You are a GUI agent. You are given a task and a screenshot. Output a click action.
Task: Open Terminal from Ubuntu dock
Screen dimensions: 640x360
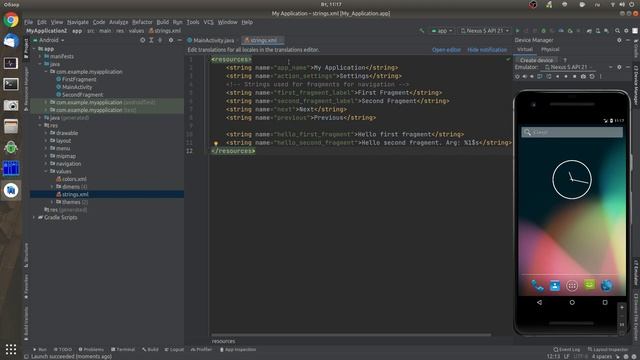(11, 84)
